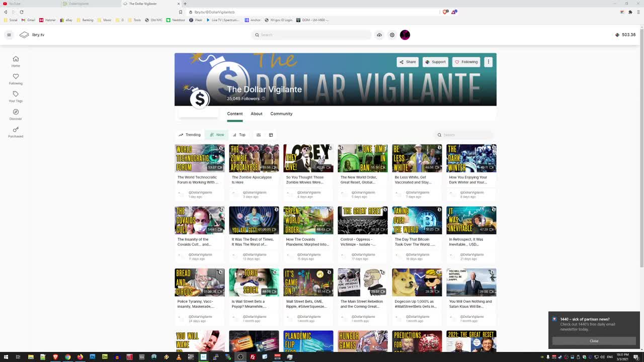
Task: Close the 1440 newsletter notification
Action: point(594,341)
